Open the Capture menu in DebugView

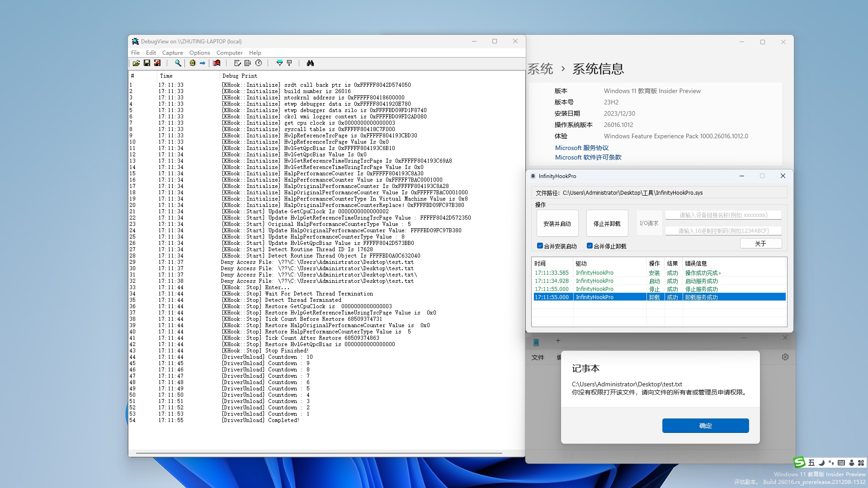coord(173,53)
